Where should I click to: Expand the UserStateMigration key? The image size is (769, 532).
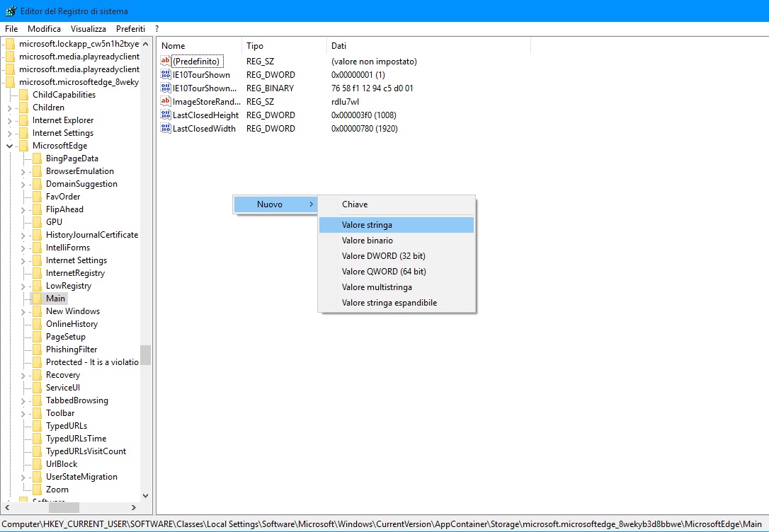click(23, 477)
